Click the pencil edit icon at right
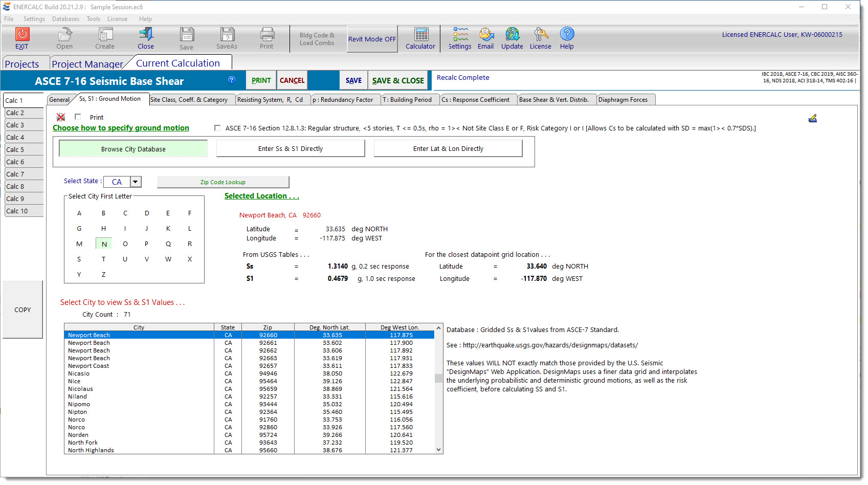 click(x=812, y=119)
